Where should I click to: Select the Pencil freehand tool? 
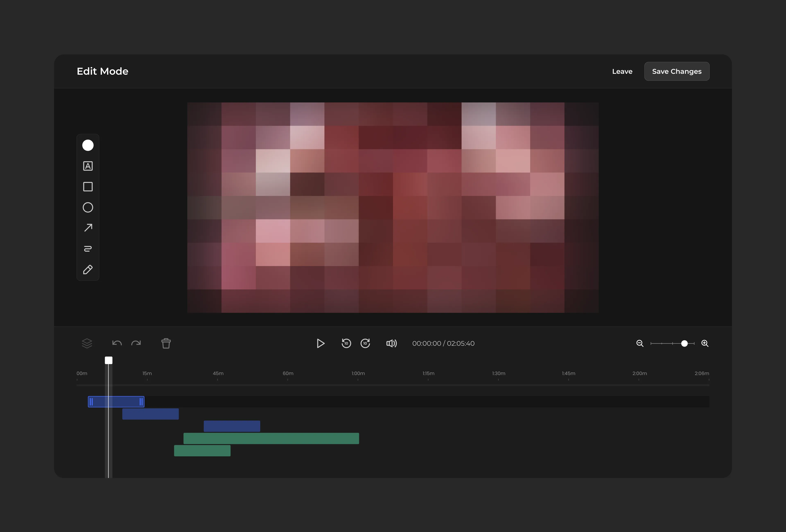click(x=88, y=269)
